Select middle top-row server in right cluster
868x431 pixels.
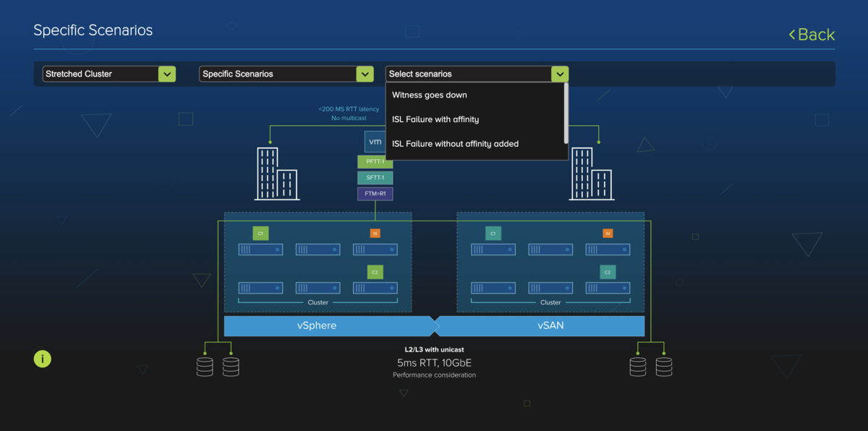tap(550, 249)
